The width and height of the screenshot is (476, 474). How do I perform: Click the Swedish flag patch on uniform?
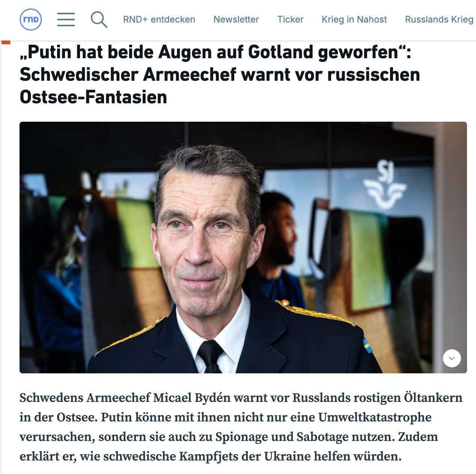click(x=367, y=346)
